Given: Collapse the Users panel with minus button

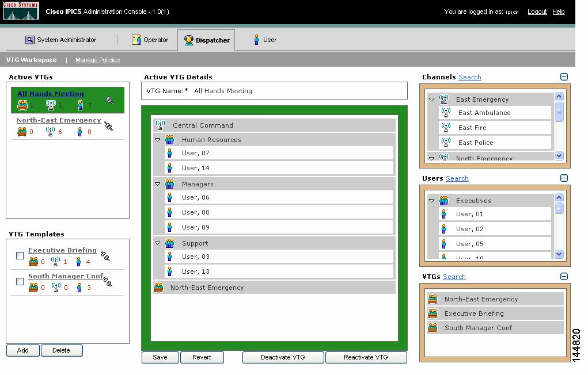Looking at the screenshot, I should pyautogui.click(x=564, y=178).
